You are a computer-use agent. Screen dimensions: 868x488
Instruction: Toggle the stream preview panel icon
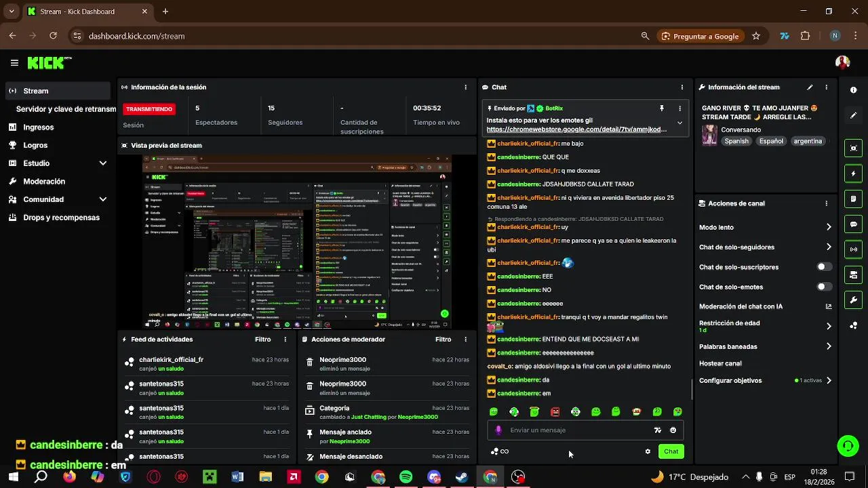(x=853, y=148)
